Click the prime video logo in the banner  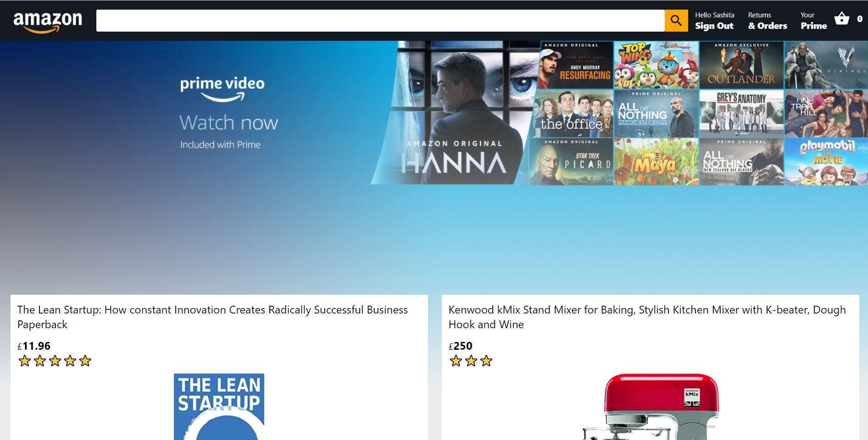coord(223,88)
